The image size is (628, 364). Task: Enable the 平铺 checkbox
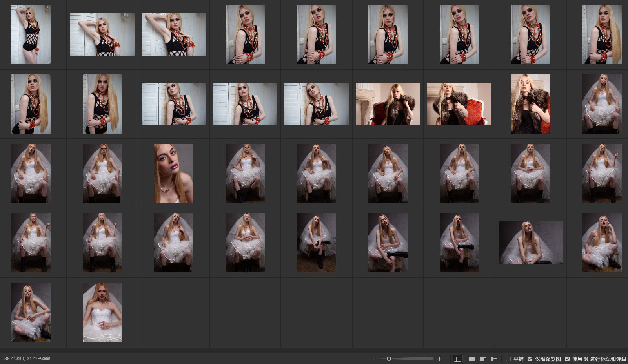(x=508, y=359)
